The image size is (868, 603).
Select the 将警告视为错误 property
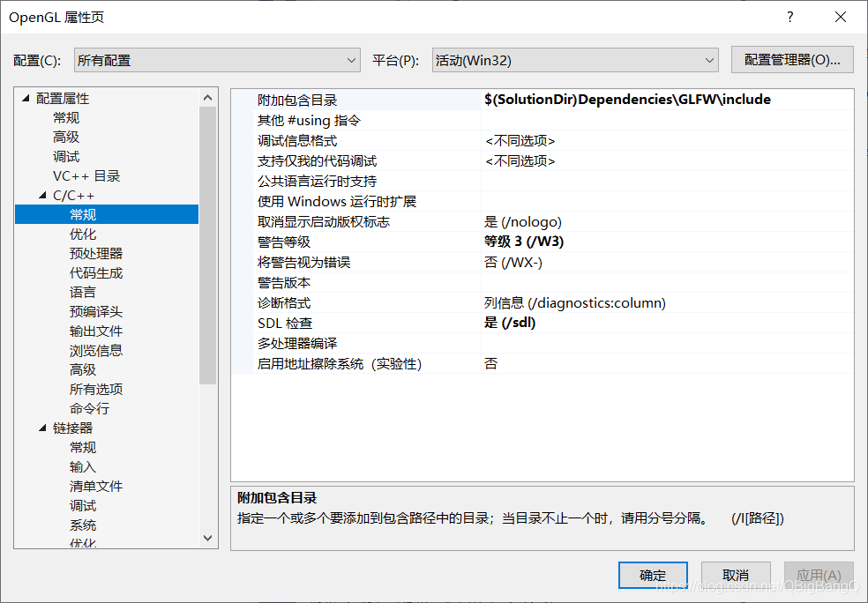304,262
